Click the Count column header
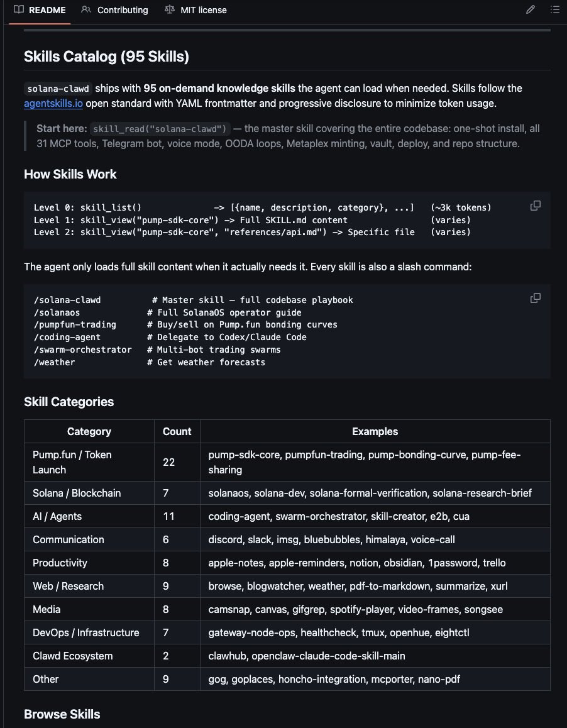This screenshot has height=728, width=567. (x=177, y=431)
